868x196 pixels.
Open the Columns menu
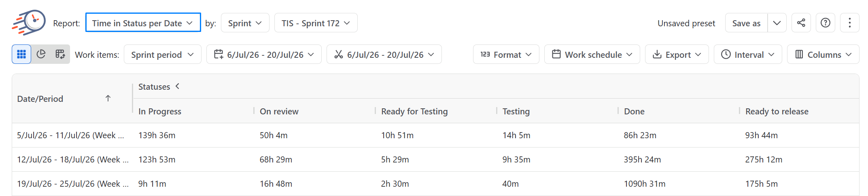[x=823, y=54]
